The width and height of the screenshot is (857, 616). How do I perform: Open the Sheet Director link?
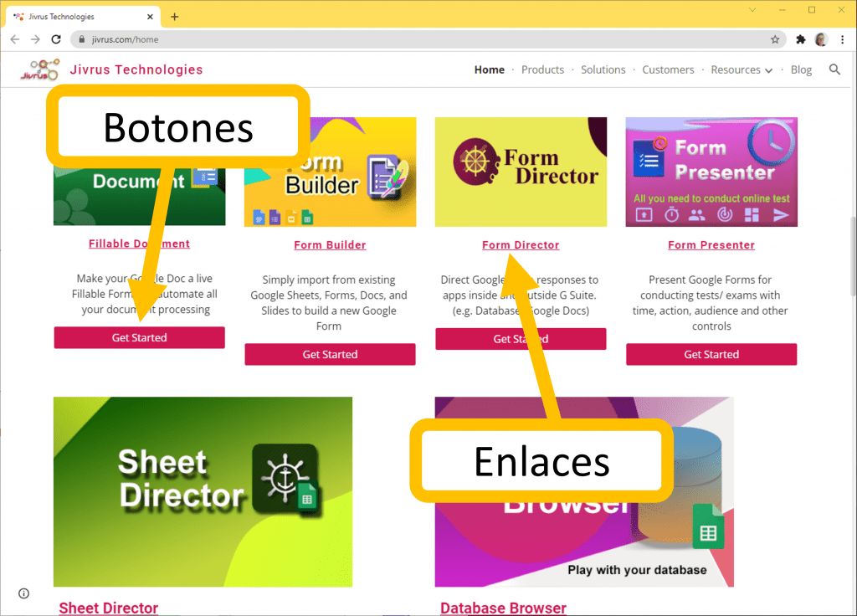pyautogui.click(x=108, y=608)
